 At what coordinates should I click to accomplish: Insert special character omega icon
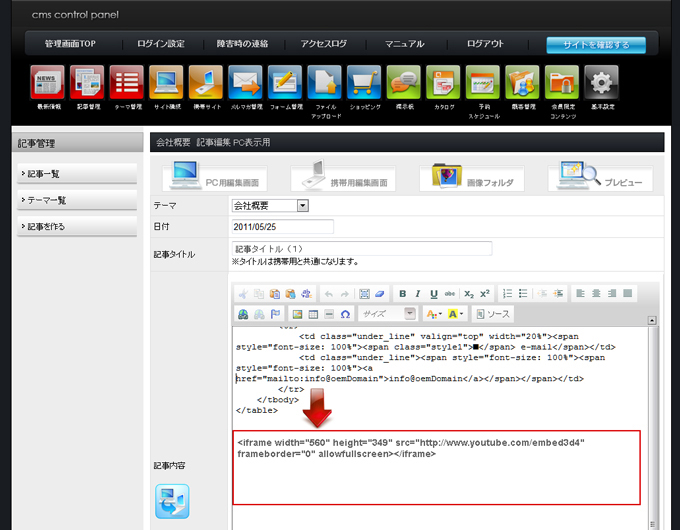[x=345, y=314]
